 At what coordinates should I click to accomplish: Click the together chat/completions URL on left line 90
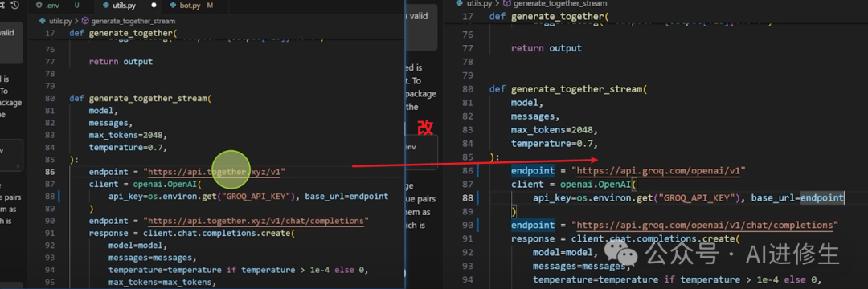click(x=256, y=221)
